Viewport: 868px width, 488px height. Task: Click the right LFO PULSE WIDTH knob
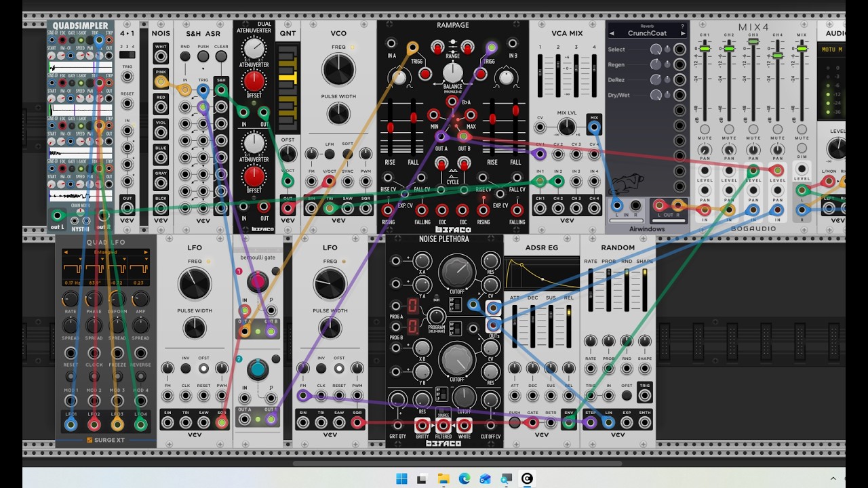(330, 328)
